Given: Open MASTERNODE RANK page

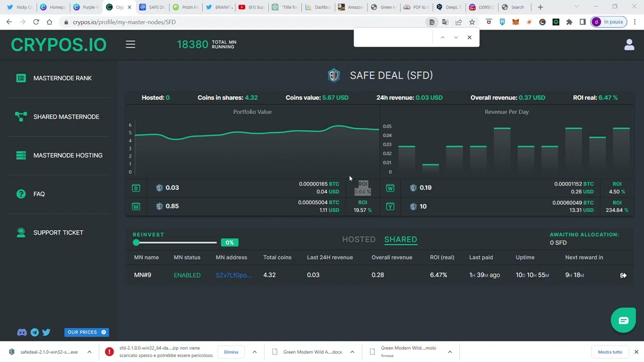Looking at the screenshot, I should pyautogui.click(x=62, y=78).
